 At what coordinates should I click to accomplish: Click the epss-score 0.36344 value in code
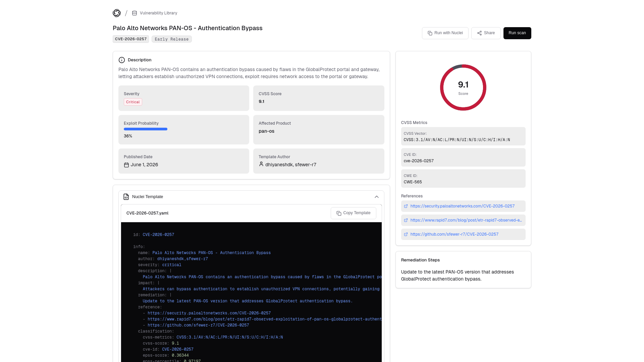180,355
